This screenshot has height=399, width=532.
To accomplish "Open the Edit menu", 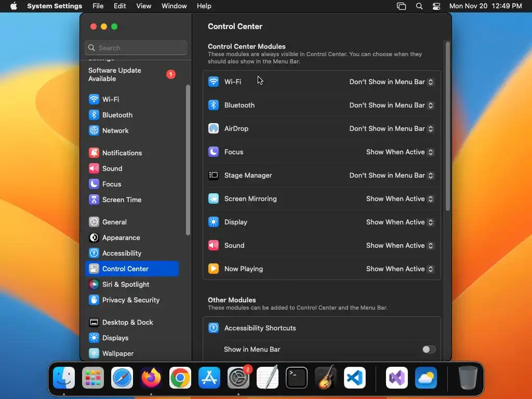I will [120, 6].
